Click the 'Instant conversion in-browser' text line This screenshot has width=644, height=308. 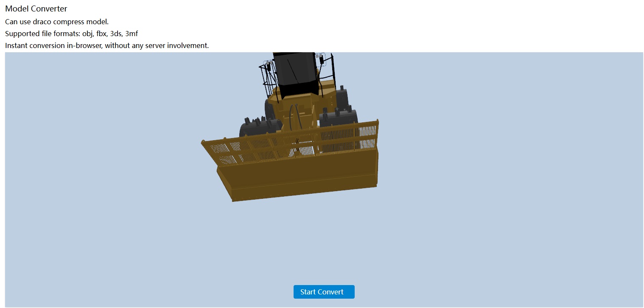(x=107, y=45)
